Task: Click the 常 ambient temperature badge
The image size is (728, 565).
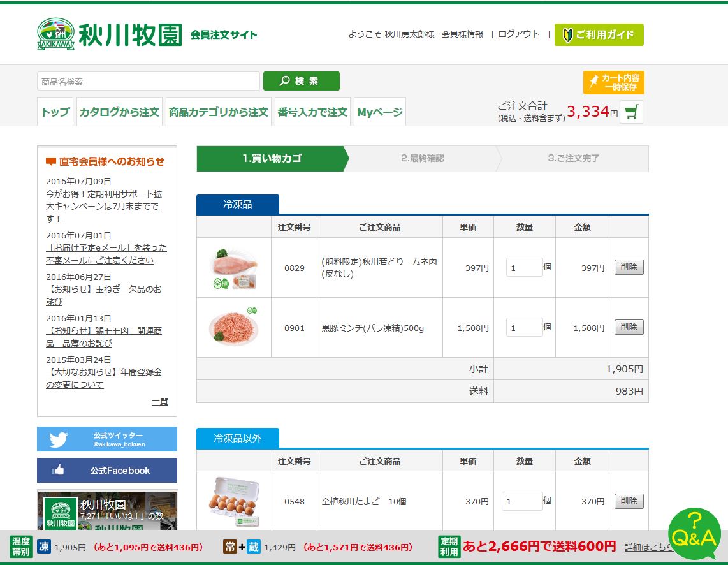Action: (230, 547)
